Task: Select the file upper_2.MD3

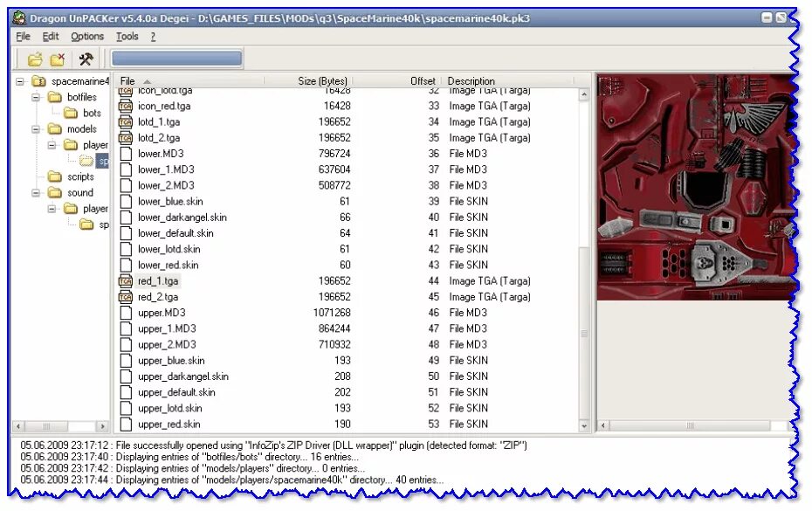Action: (167, 345)
